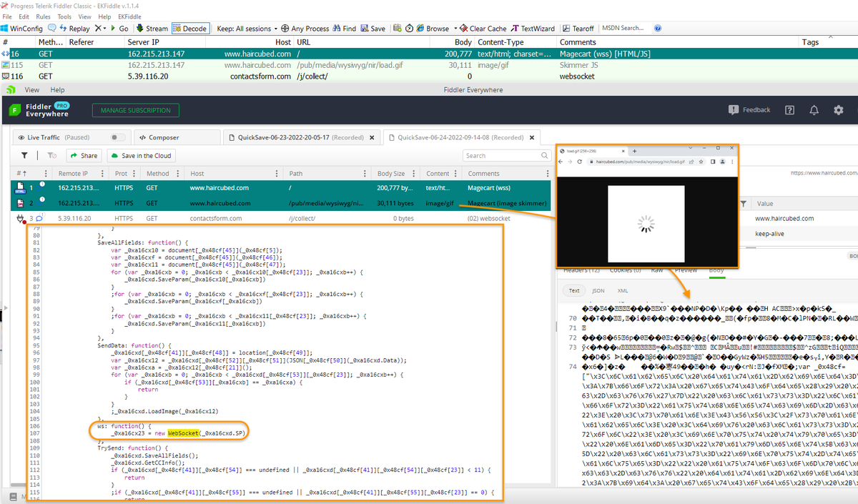Click Clear Cache in Classic toolbar
Screen dimensions: 858x504
[483, 29]
